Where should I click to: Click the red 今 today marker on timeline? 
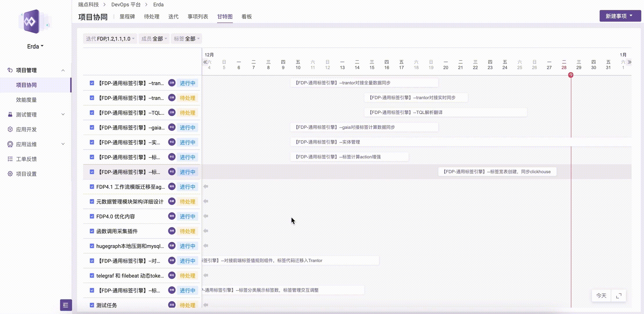(571, 75)
